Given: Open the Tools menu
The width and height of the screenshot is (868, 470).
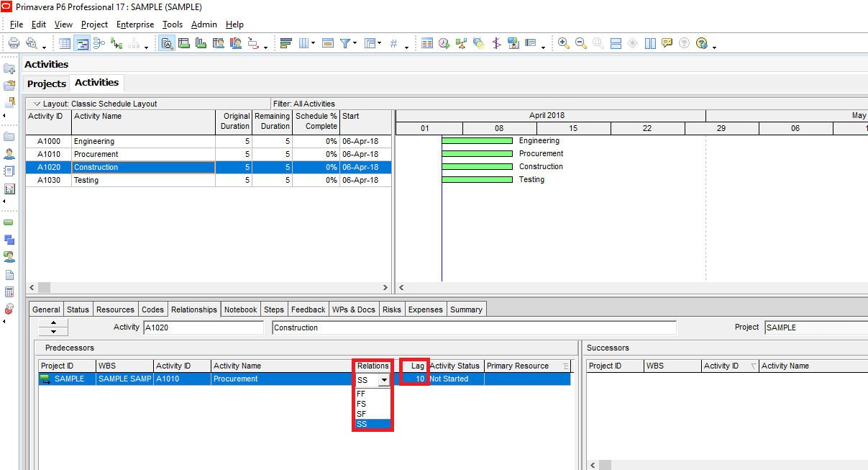Looking at the screenshot, I should click(173, 24).
